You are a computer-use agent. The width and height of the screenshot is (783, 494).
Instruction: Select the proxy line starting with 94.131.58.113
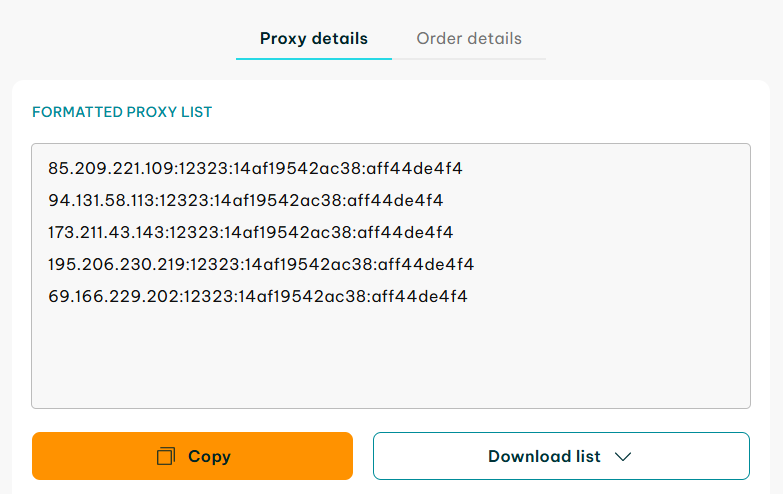(246, 200)
